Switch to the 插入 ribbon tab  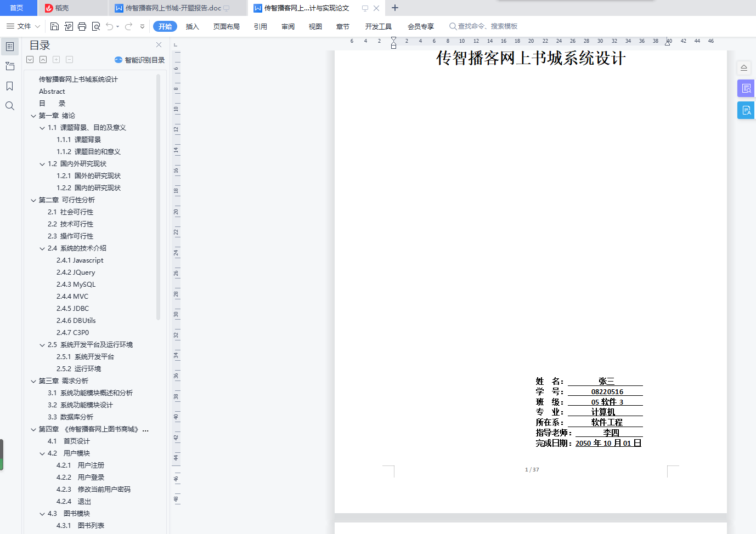[192, 26]
